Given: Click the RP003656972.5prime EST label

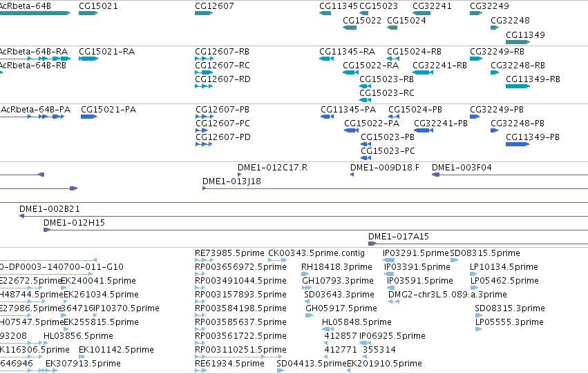Looking at the screenshot, I should click(240, 266).
